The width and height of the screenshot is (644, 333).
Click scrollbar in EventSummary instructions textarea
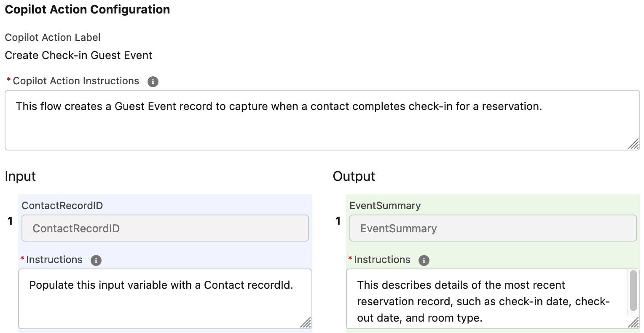point(633,291)
